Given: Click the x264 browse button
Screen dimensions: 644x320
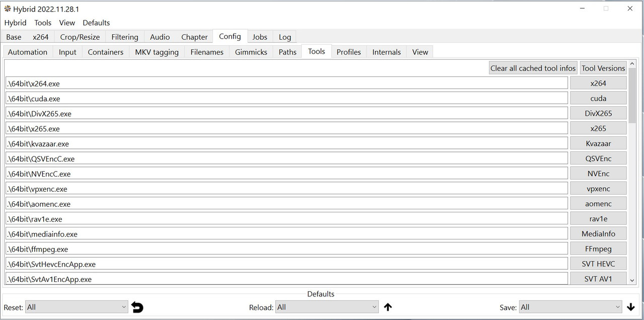Looking at the screenshot, I should pos(598,83).
